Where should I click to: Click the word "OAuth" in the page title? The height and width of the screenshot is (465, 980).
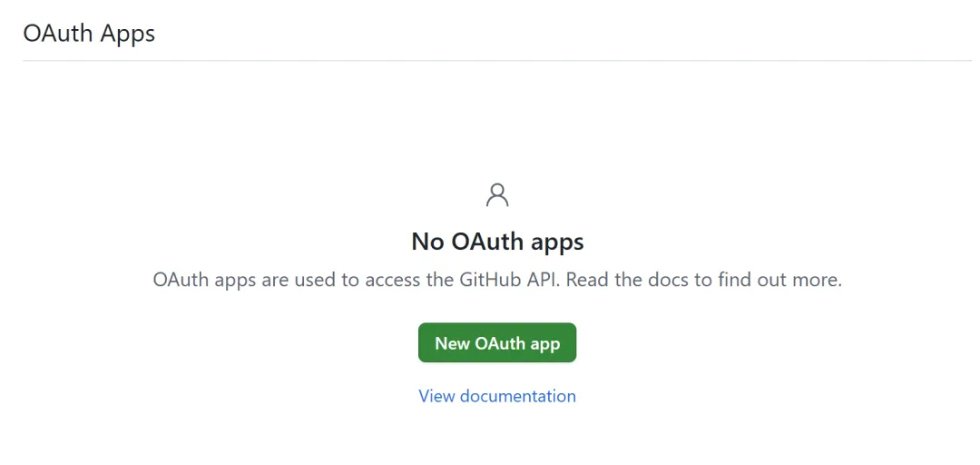tap(58, 34)
